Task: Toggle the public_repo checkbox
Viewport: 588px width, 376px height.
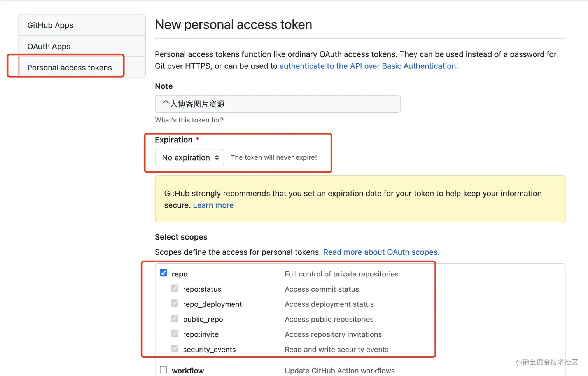Action: [175, 318]
